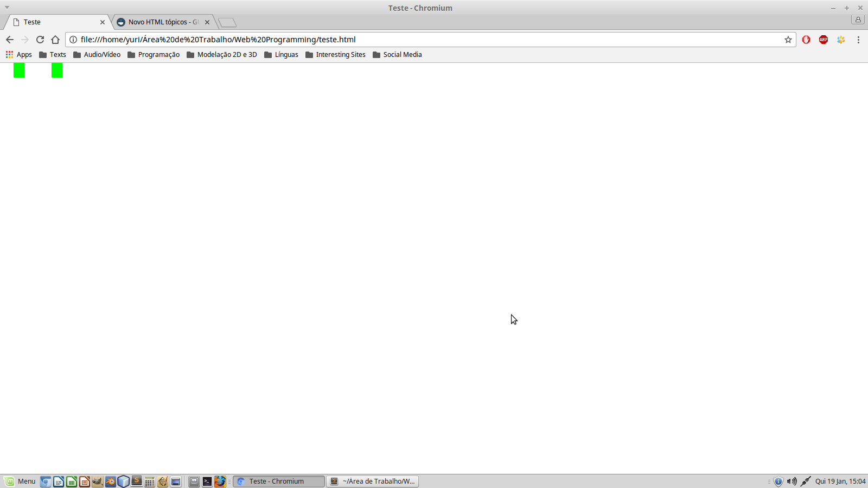Close the Novo HTML tópicos tab
This screenshot has height=488, width=868.
click(x=207, y=22)
